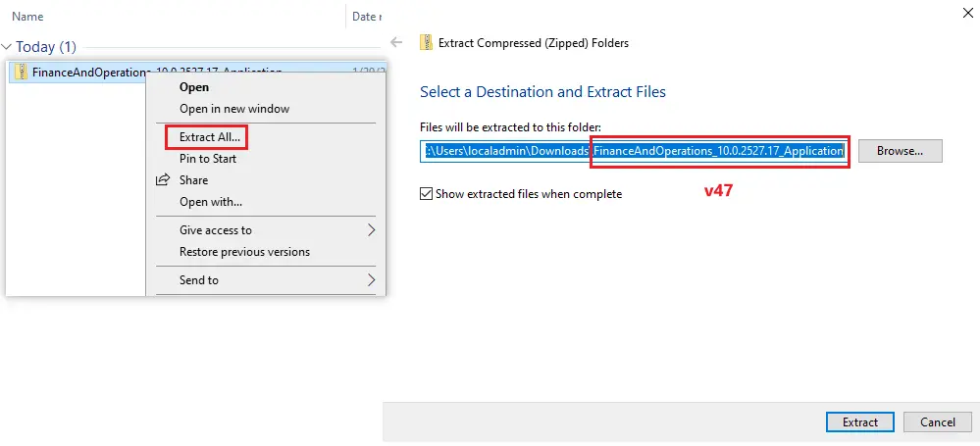This screenshot has width=980, height=446.
Task: Choose Extract All... from context menu
Action: (x=207, y=137)
